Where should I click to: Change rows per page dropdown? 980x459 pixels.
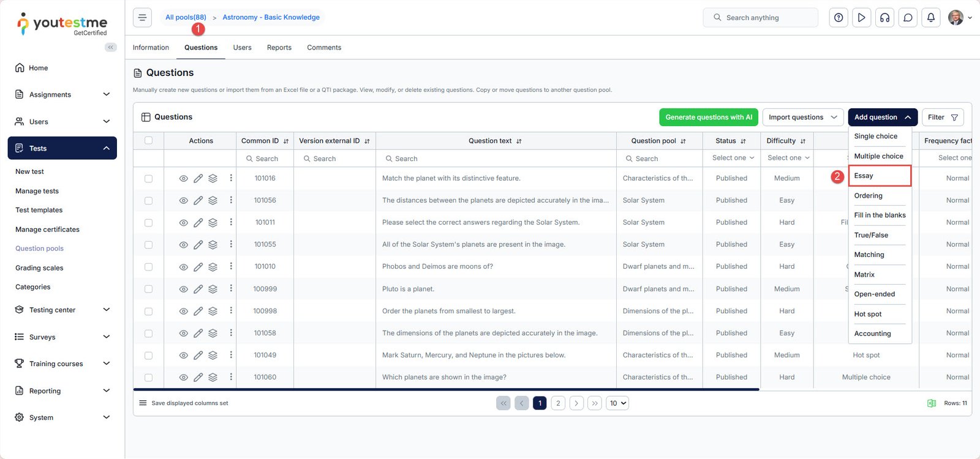click(x=617, y=403)
